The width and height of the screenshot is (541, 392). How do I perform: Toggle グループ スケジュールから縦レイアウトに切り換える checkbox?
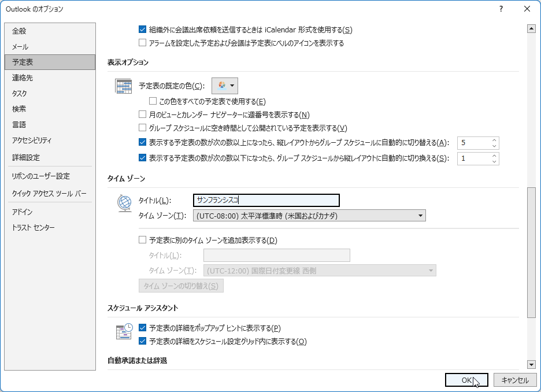click(142, 158)
